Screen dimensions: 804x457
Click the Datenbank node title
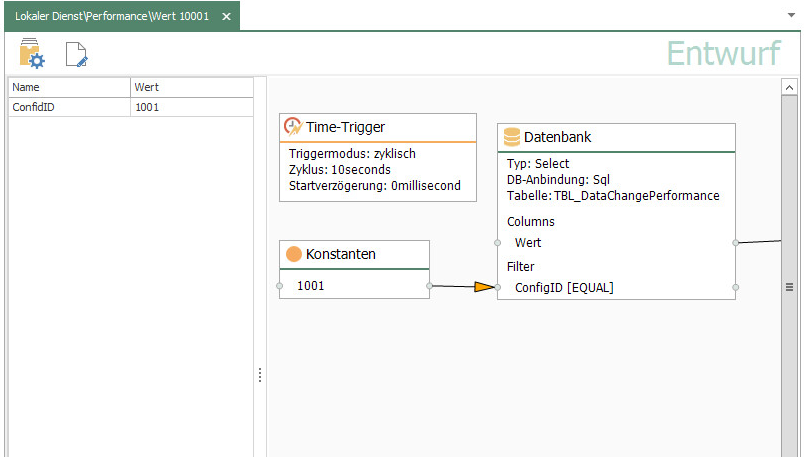click(557, 137)
